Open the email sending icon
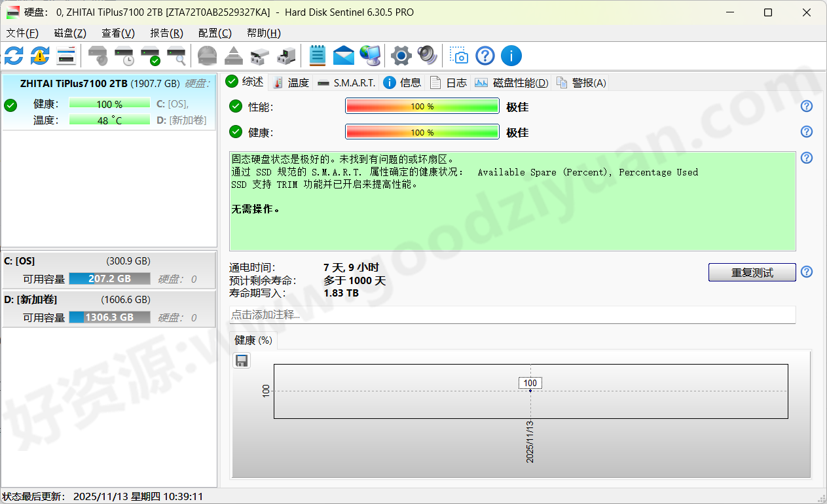This screenshot has width=827, height=504. (343, 56)
